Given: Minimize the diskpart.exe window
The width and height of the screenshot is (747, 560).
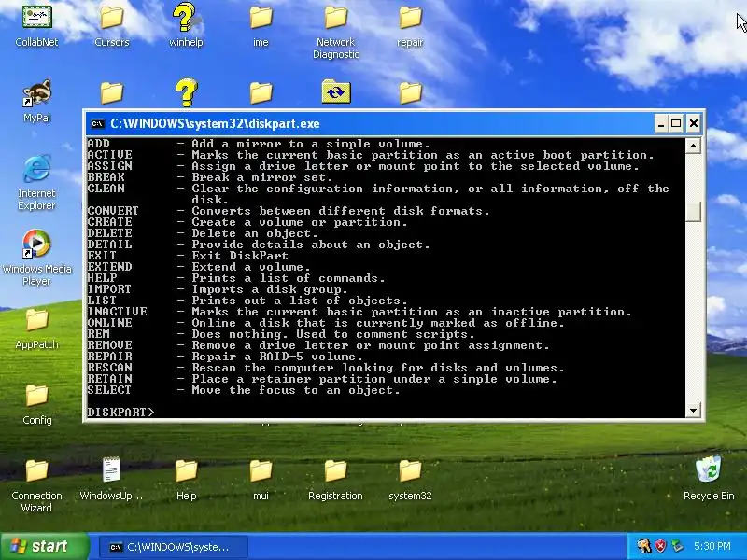Looking at the screenshot, I should 661,124.
